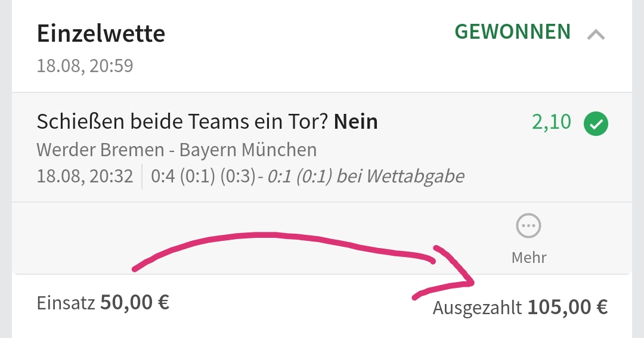
Task: Tap the bold Nein selection
Action: (355, 122)
